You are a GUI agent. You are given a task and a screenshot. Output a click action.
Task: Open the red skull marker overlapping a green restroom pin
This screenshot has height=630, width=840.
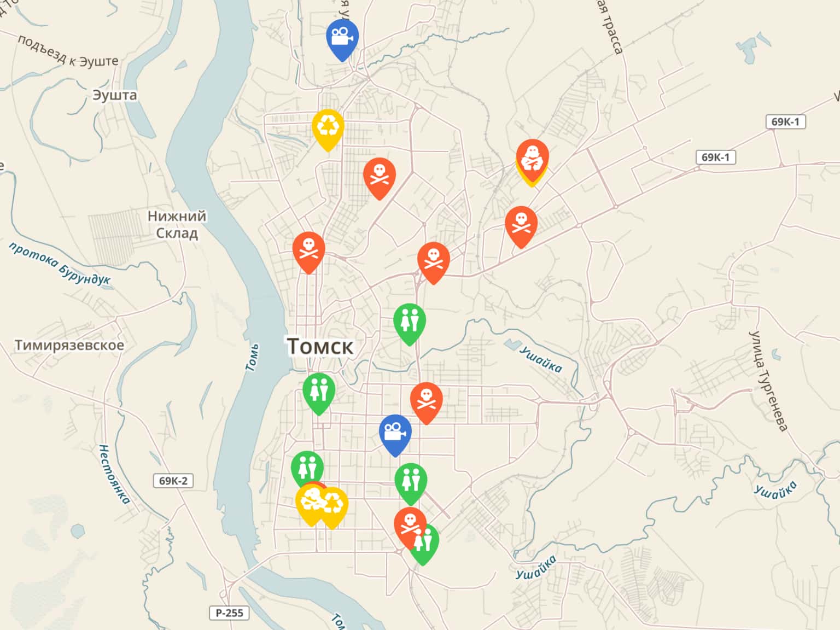point(410,525)
